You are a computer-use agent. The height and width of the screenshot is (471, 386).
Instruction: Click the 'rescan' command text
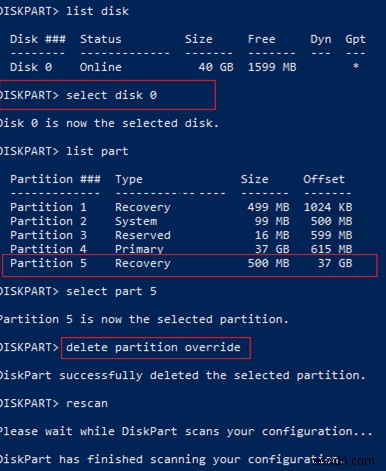87,404
